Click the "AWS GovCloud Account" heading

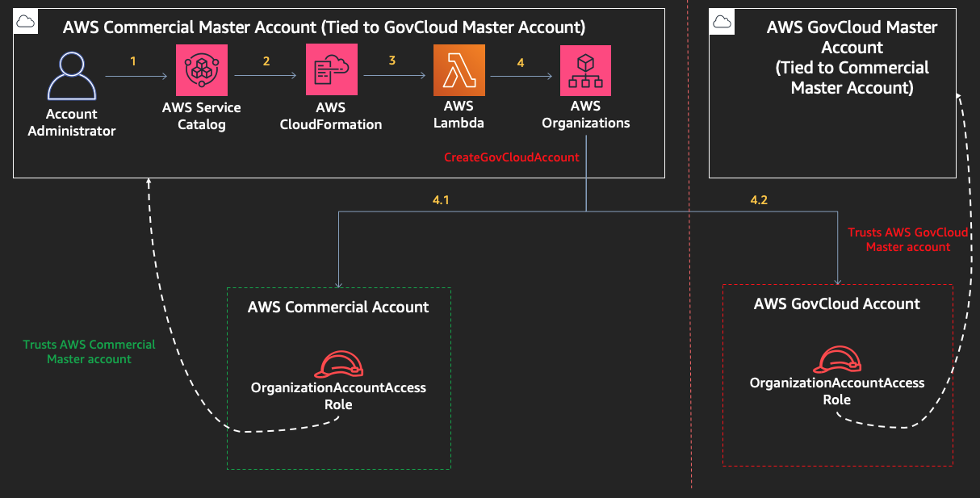point(837,304)
